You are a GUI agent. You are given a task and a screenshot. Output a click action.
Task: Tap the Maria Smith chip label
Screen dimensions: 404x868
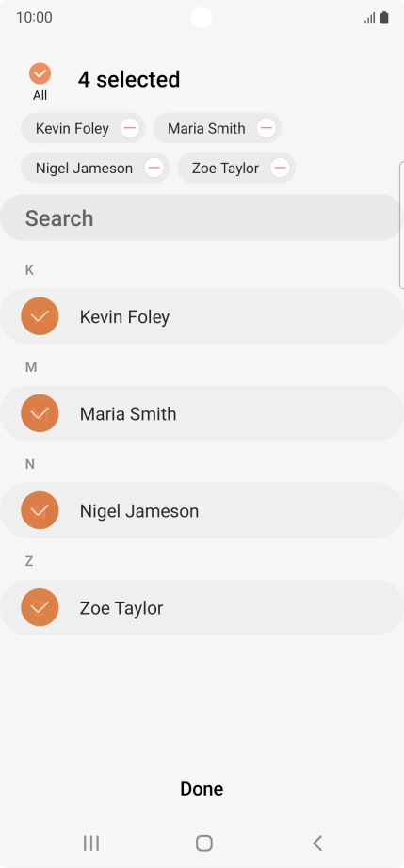pos(206,128)
